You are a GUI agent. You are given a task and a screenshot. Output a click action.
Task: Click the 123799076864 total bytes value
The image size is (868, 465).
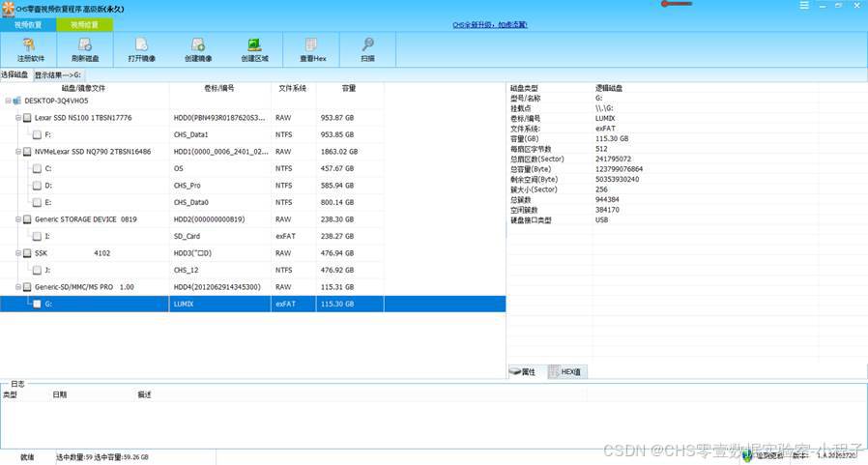tap(619, 169)
